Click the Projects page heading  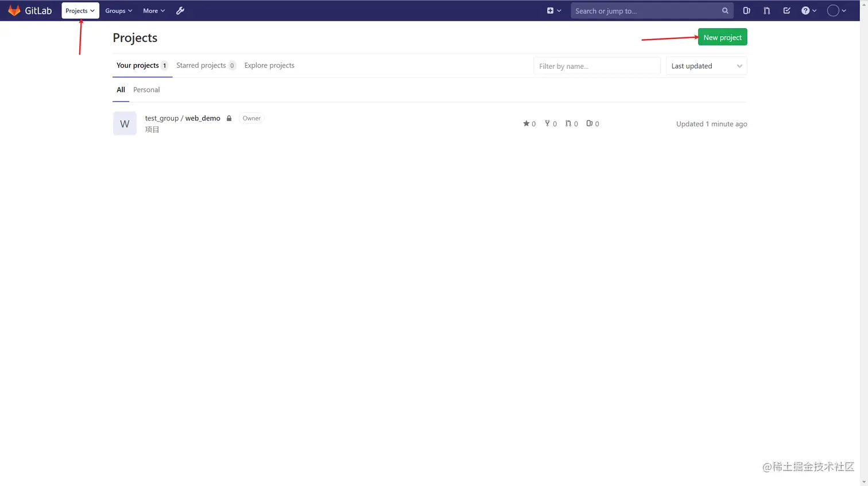[x=135, y=38]
